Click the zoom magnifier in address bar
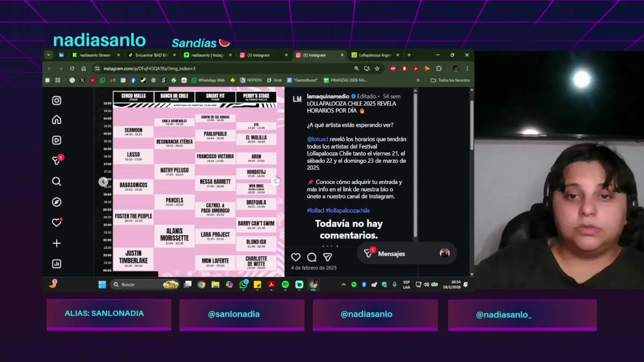The width and height of the screenshot is (644, 362). pyautogui.click(x=356, y=68)
